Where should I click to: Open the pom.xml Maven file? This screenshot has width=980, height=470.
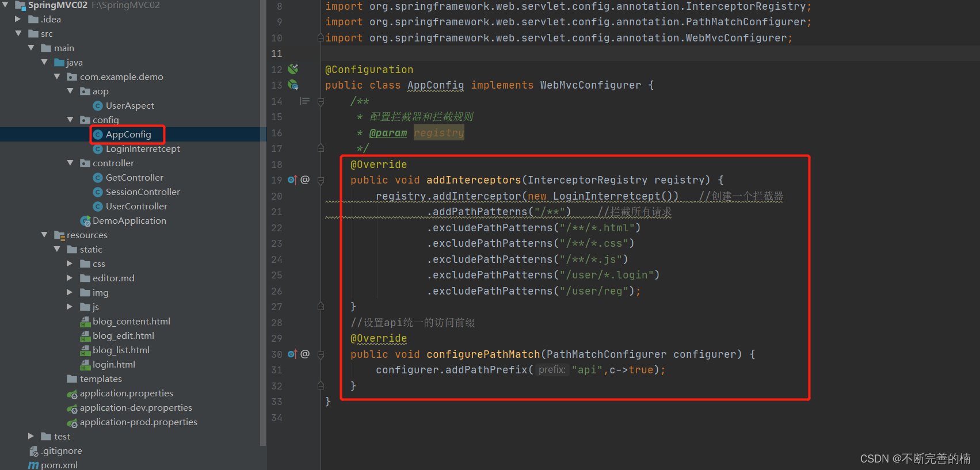click(x=59, y=465)
